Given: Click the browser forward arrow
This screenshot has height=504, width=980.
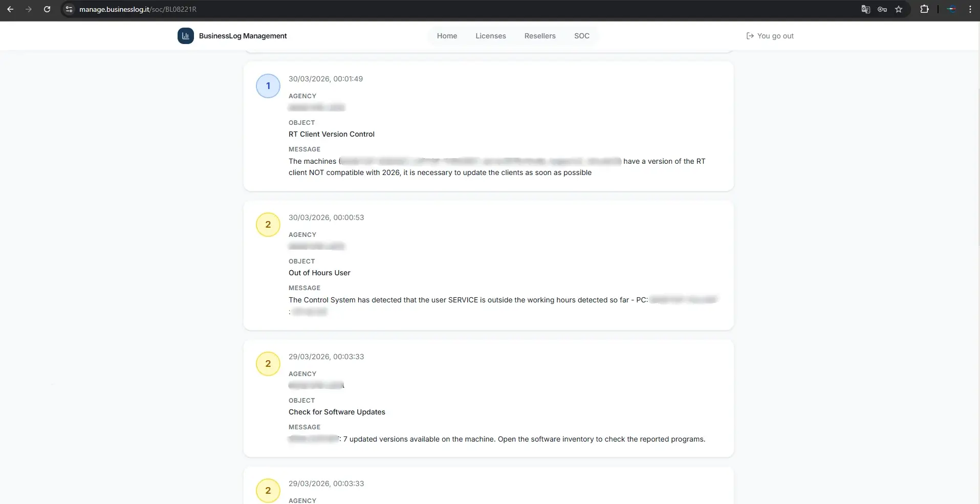Looking at the screenshot, I should pos(29,9).
